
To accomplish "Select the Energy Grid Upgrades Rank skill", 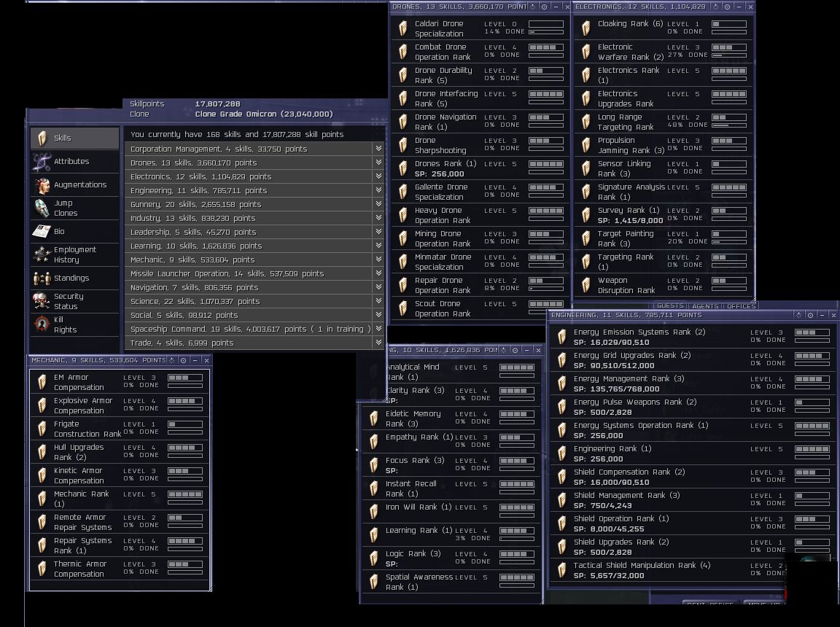I will tap(693, 360).
